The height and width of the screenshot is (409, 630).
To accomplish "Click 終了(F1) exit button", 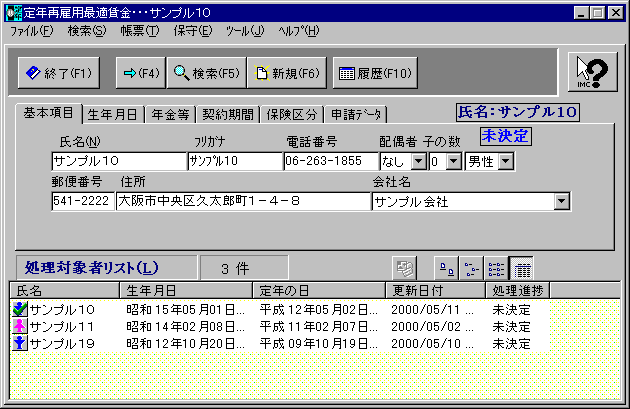I will (x=59, y=73).
